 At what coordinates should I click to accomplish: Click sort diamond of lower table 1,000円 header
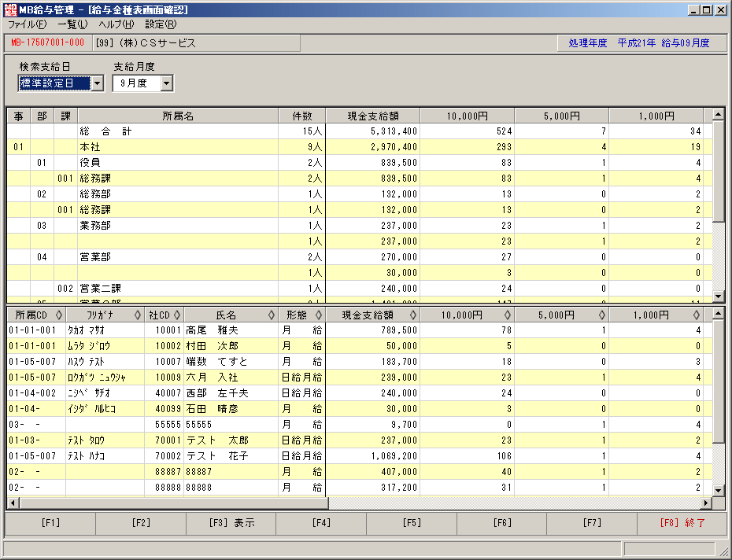click(x=696, y=315)
